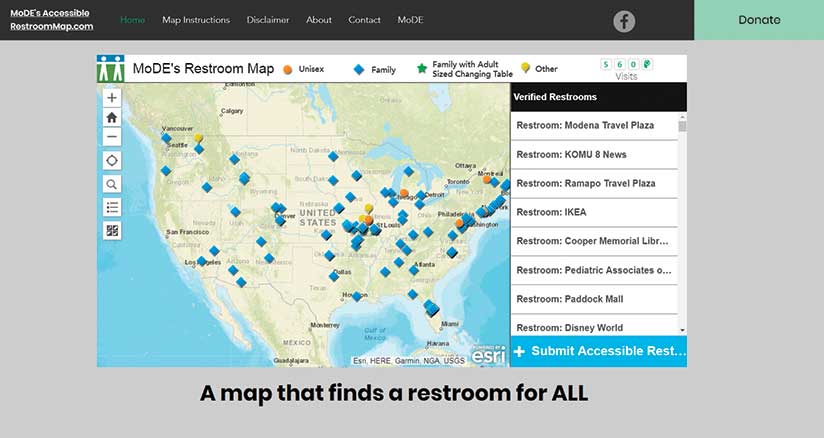Click the Esri, HERE, Garmin attribution text

tap(409, 361)
